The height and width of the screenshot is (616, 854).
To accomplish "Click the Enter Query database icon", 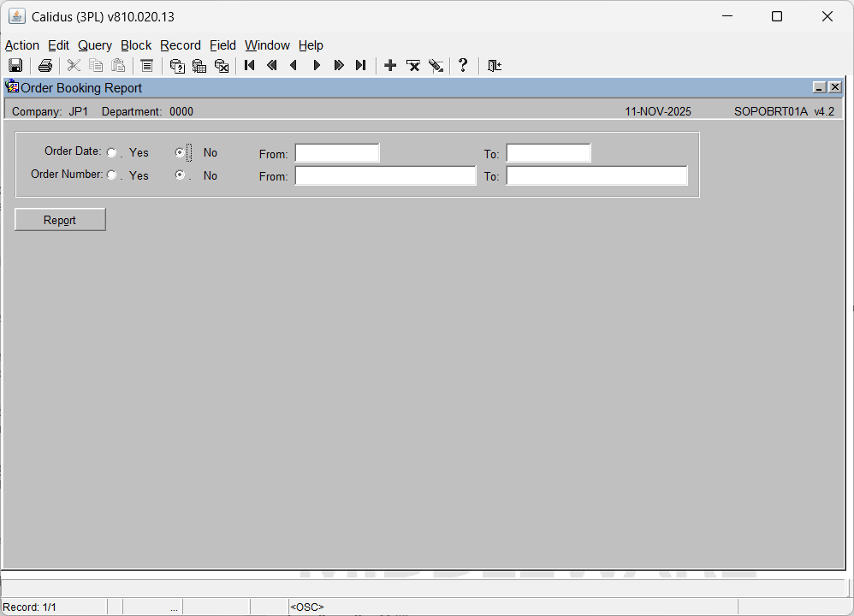I will pos(177,66).
